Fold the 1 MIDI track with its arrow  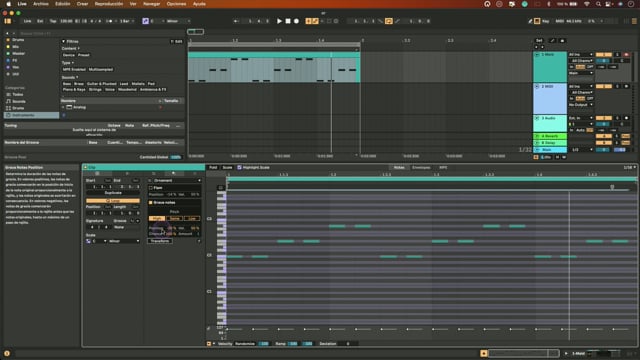[537, 54]
